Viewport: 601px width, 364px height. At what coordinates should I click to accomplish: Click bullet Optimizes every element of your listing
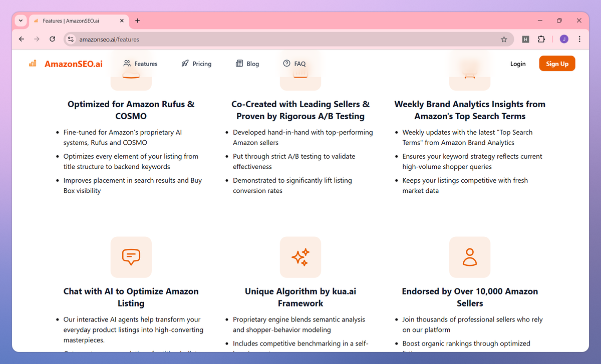(131, 161)
